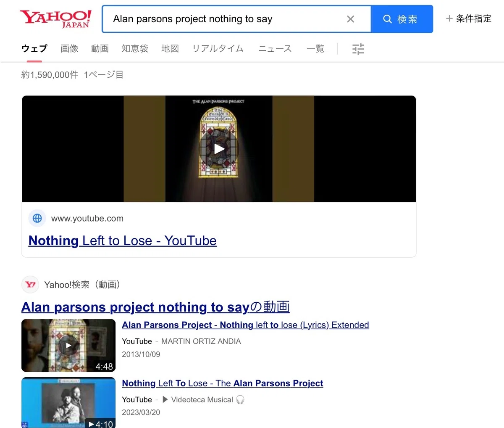504x428 pixels.
Task: Click Videoteca Musical channel name
Action: click(202, 400)
